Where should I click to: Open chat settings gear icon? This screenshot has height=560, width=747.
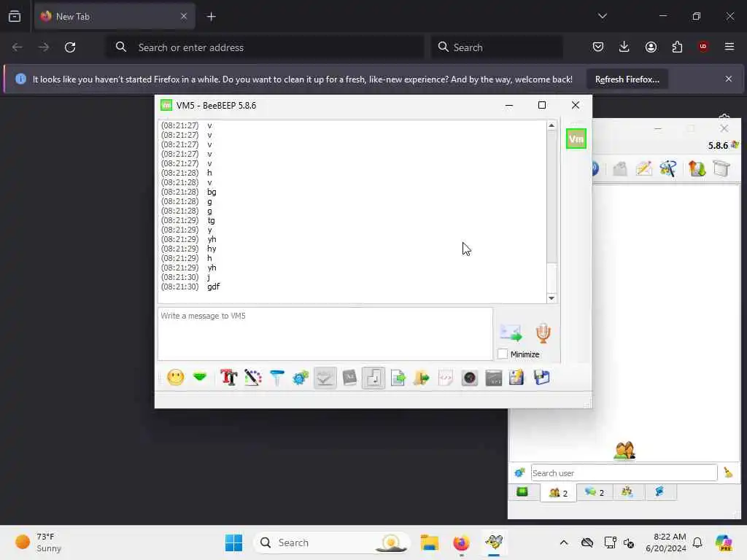pos(301,378)
